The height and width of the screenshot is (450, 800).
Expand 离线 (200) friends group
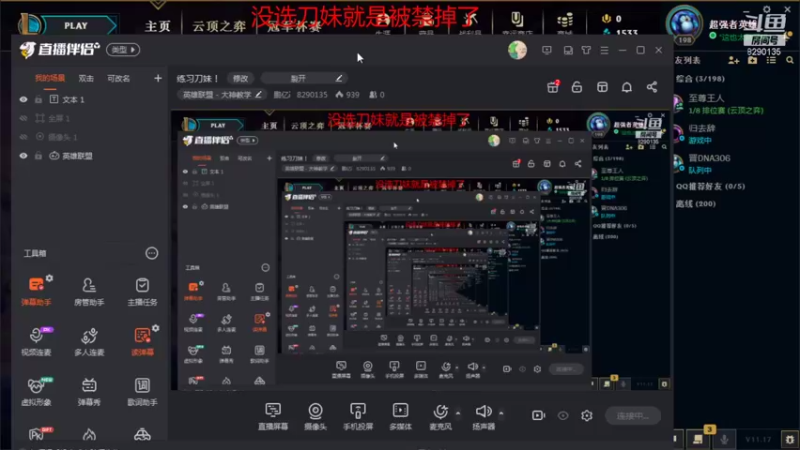pyautogui.click(x=696, y=204)
